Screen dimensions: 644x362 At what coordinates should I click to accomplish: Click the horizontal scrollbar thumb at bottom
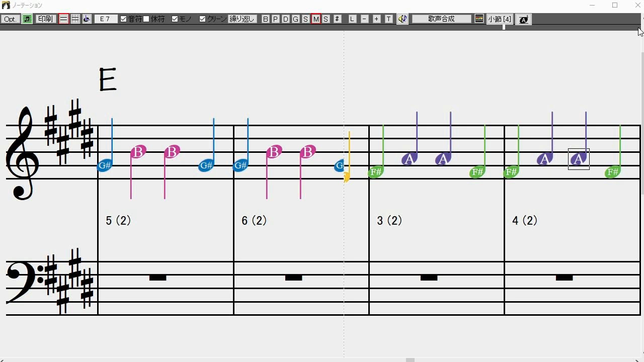pos(410,359)
